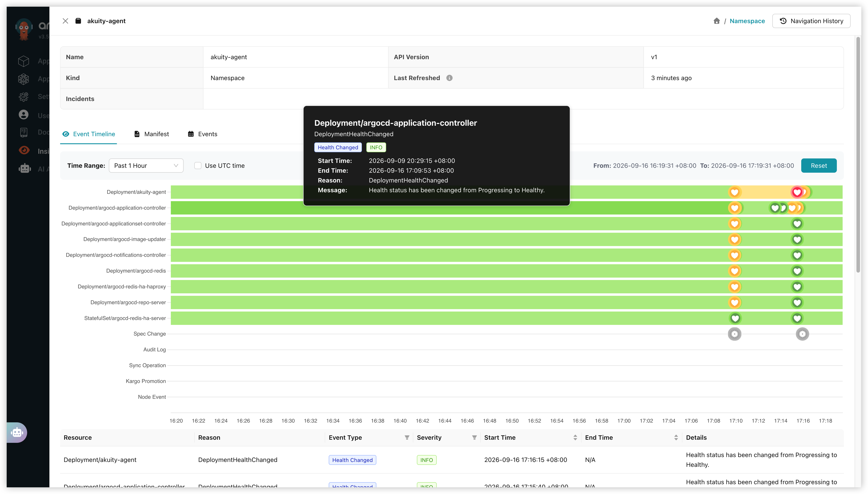This screenshot has height=494, width=868.
Task: Select the green heart on argocd-repo-server row
Action: coord(797,303)
